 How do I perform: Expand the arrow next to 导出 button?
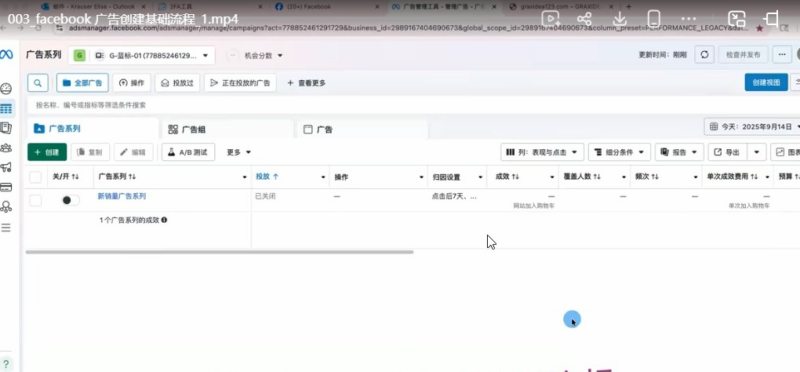coord(756,152)
